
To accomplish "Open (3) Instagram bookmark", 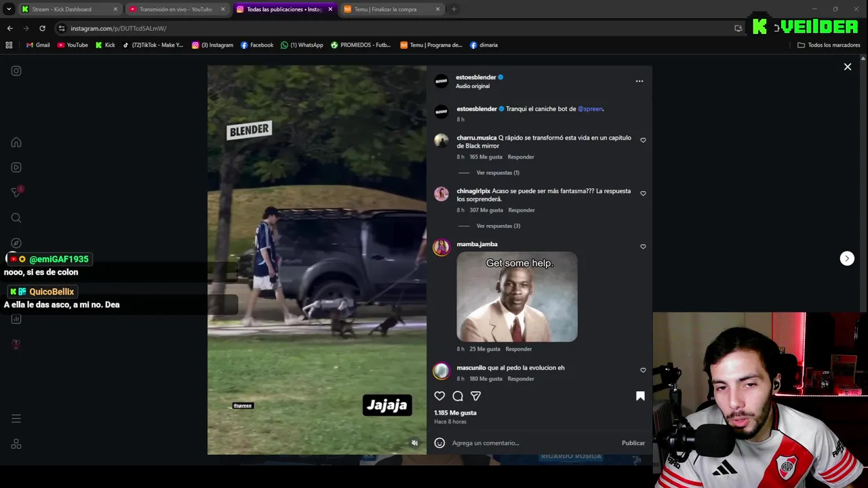I will coord(212,45).
